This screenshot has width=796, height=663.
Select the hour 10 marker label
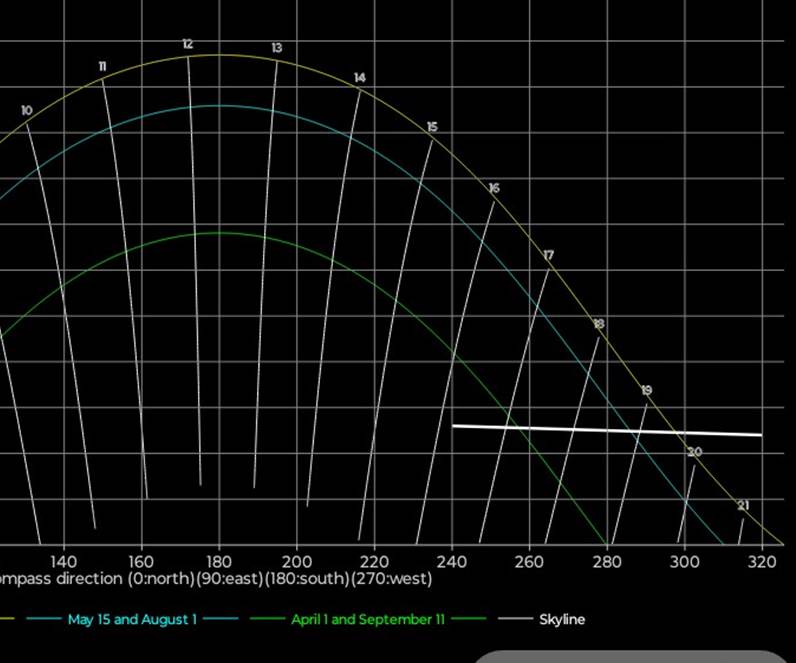[26, 110]
